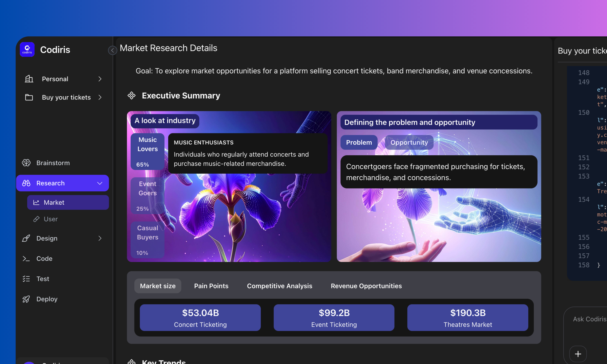Open the User research sub-item
The width and height of the screenshot is (607, 364).
(51, 219)
